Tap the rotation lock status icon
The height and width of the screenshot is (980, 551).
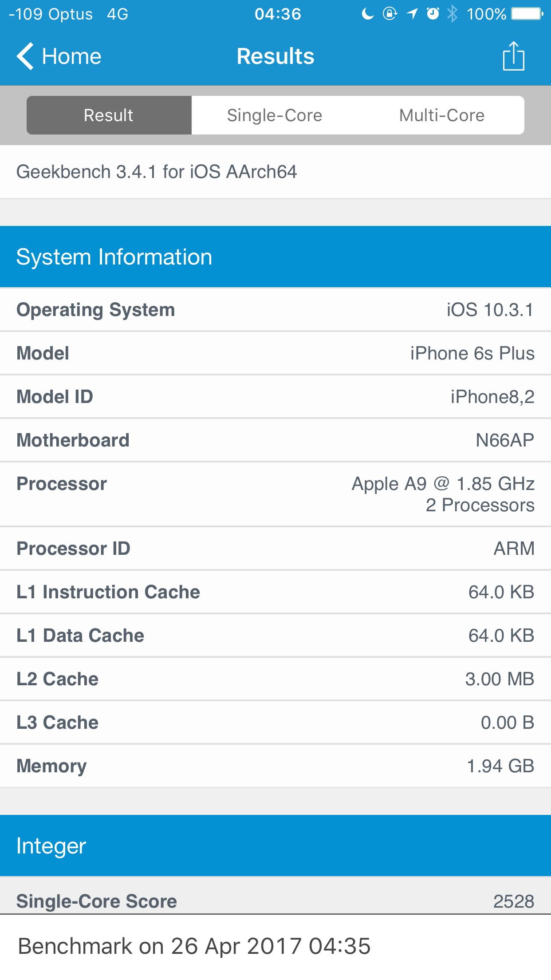pos(390,14)
